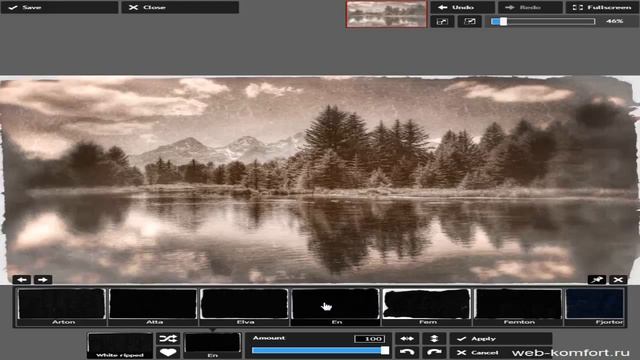Click the Save button
This screenshot has width=640, height=360.
60,7
